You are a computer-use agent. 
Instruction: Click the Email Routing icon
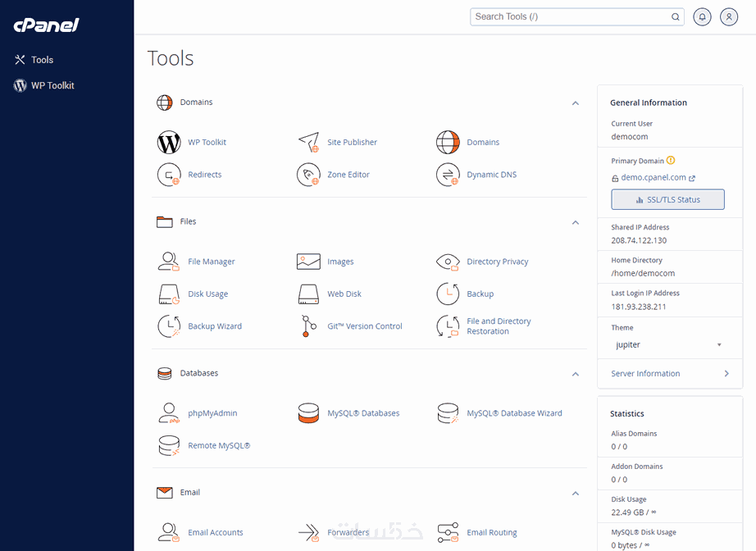point(448,533)
